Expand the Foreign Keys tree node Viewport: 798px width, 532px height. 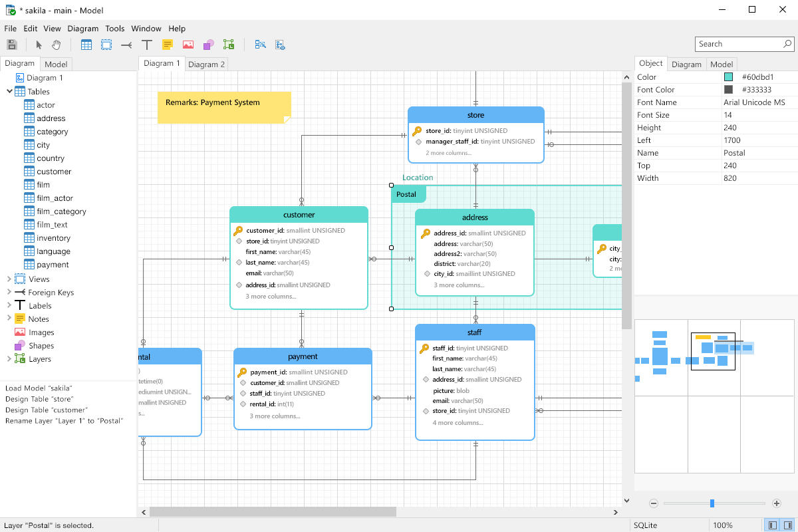click(x=9, y=293)
